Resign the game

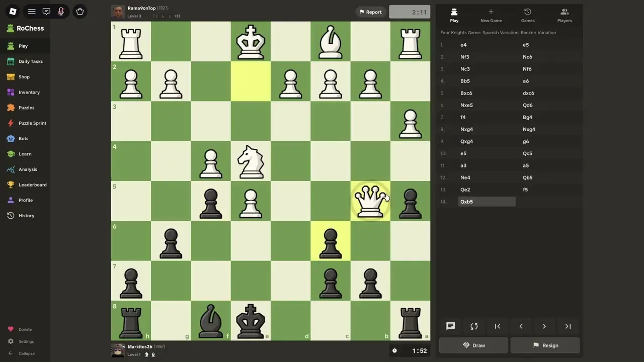coord(545,345)
